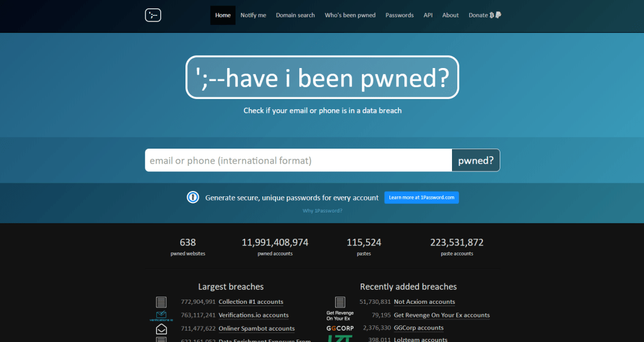The width and height of the screenshot is (644, 342).
Task: Open the API page
Action: [428, 15]
